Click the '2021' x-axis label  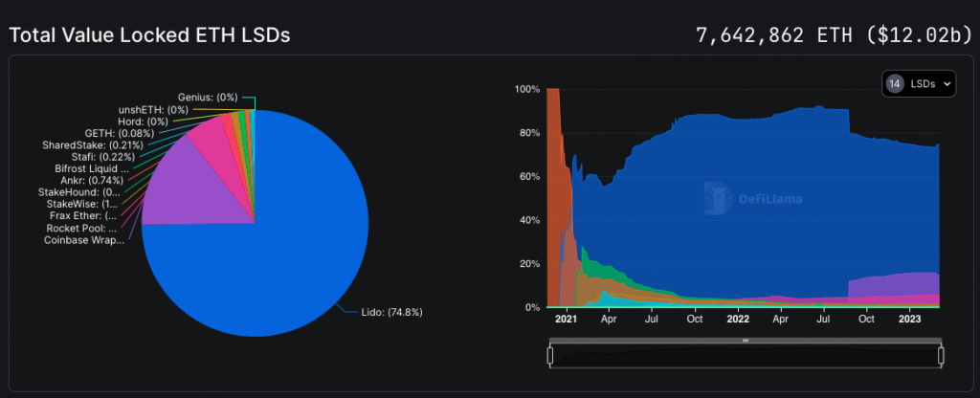(567, 319)
